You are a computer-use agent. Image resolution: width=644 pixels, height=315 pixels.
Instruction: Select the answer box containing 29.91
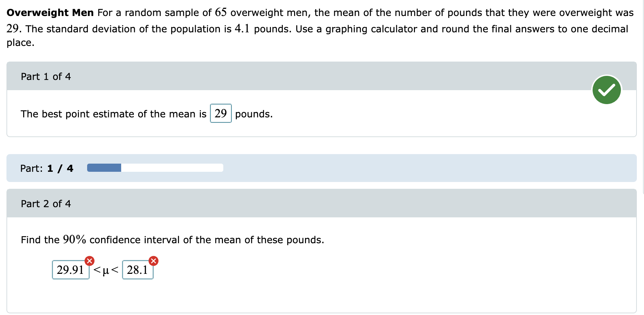70,270
